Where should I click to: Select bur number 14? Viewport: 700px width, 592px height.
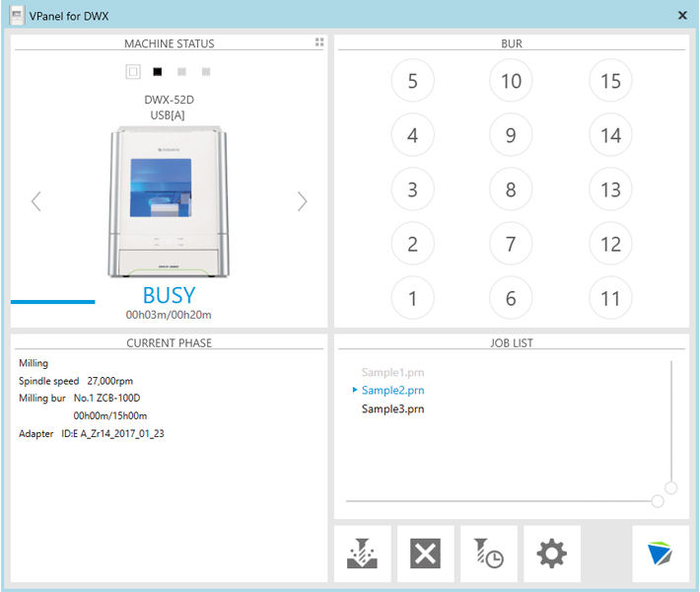pyautogui.click(x=610, y=135)
